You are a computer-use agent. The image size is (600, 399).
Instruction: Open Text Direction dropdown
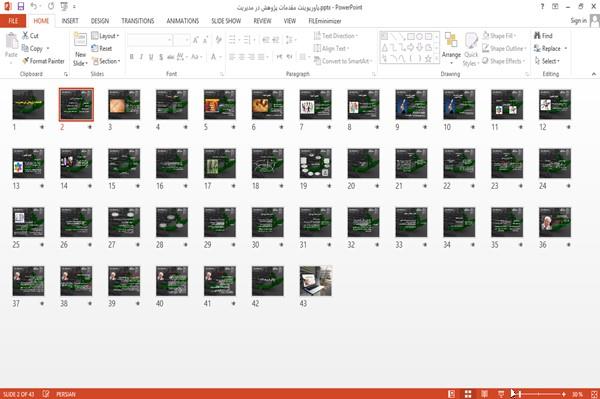pyautogui.click(x=336, y=36)
